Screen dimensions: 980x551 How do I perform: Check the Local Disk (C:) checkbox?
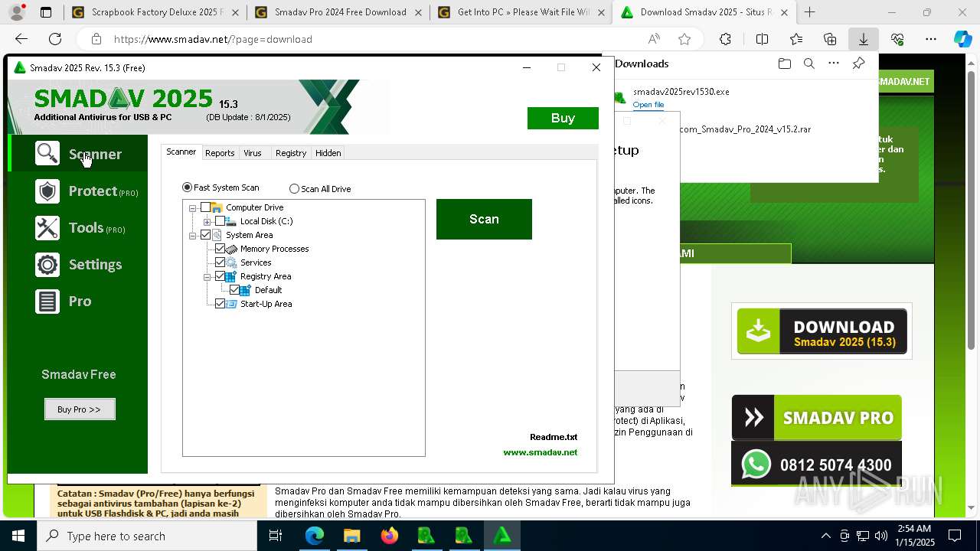pyautogui.click(x=220, y=221)
